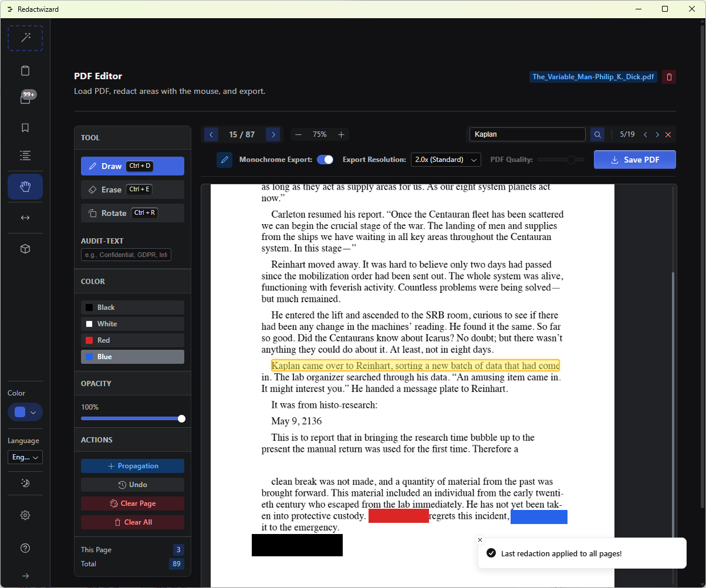Click the Kaplan search field
The image size is (706, 588).
pyautogui.click(x=528, y=134)
